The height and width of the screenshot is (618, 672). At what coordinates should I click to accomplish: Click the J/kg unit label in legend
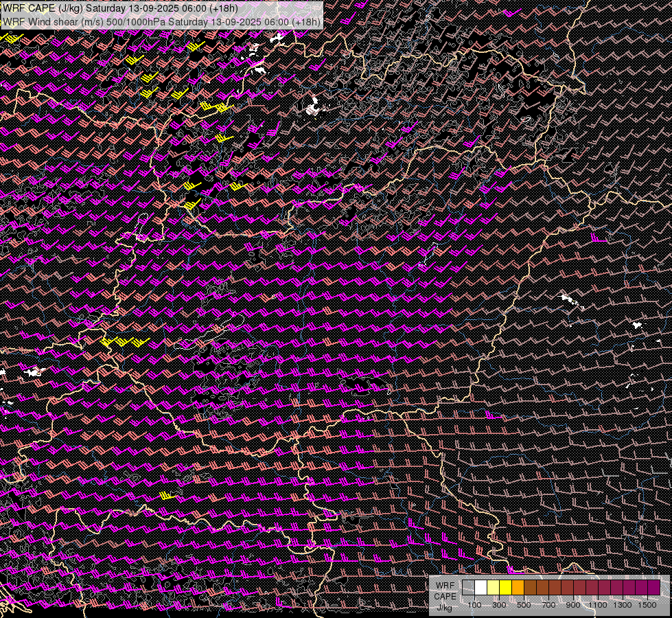(444, 608)
